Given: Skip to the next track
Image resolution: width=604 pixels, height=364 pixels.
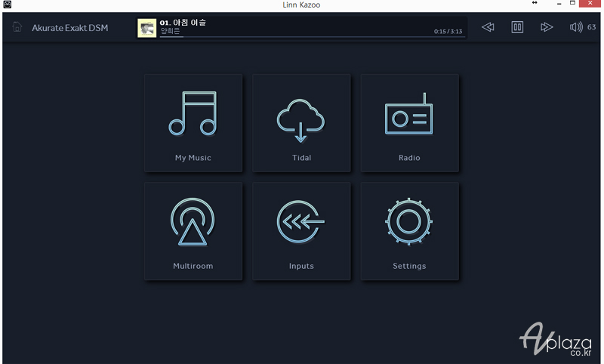Looking at the screenshot, I should [547, 27].
